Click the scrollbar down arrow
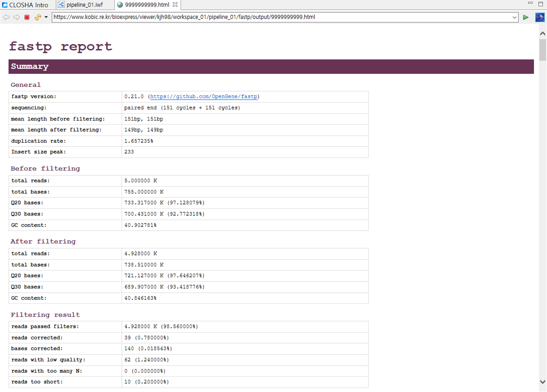The image size is (547, 392). coord(543,382)
